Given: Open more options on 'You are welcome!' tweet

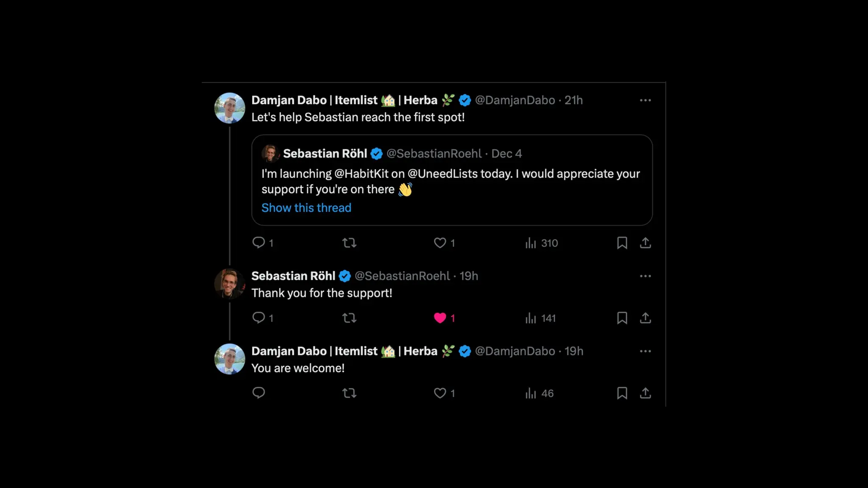Looking at the screenshot, I should pos(645,351).
